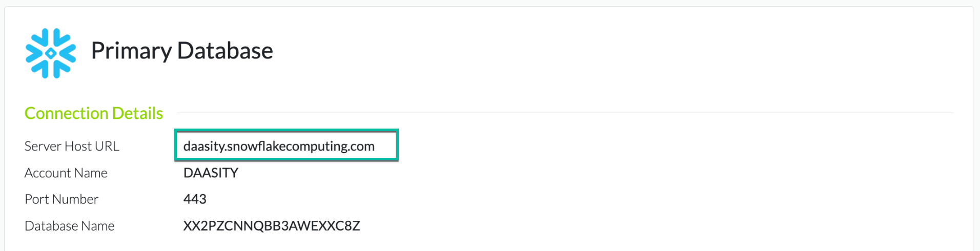Select the XX2PZCNNQBB3AWEXXC8Z database name value
The width and height of the screenshot is (980, 251).
[x=272, y=226]
